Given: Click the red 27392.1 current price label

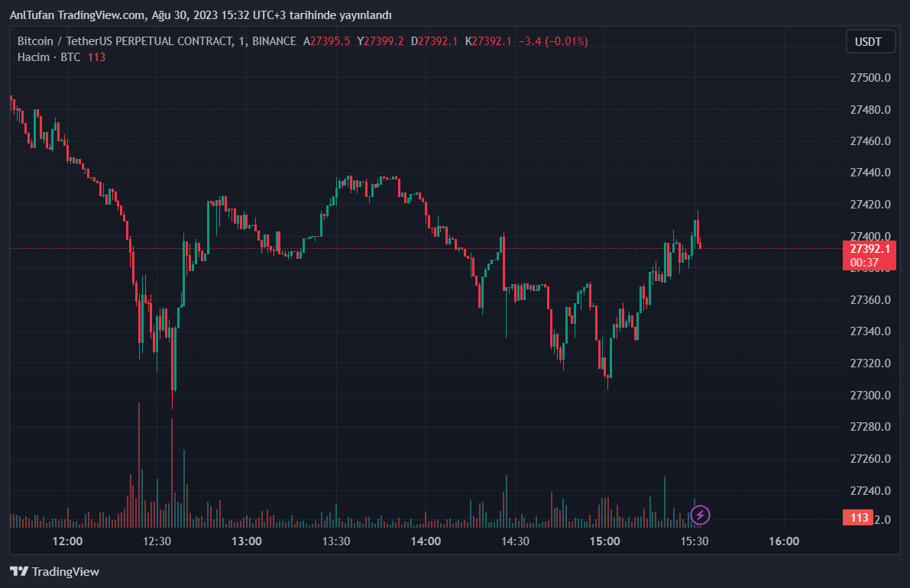Looking at the screenshot, I should [x=870, y=249].
